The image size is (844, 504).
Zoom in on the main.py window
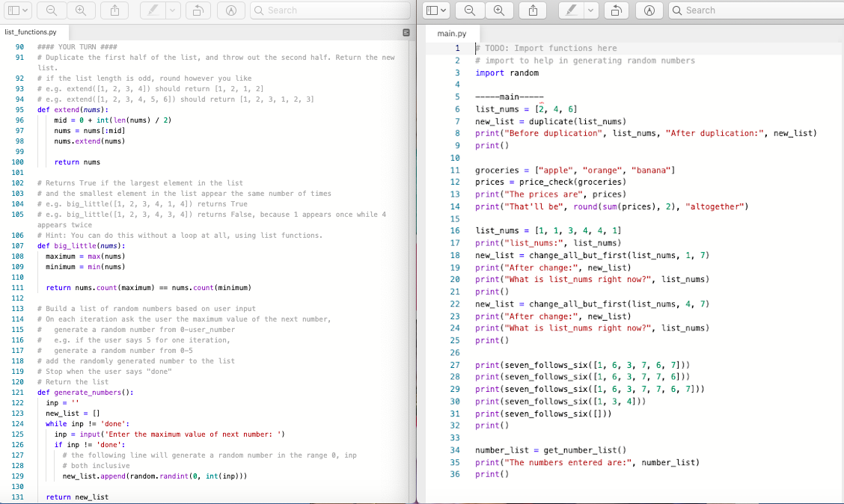[499, 10]
